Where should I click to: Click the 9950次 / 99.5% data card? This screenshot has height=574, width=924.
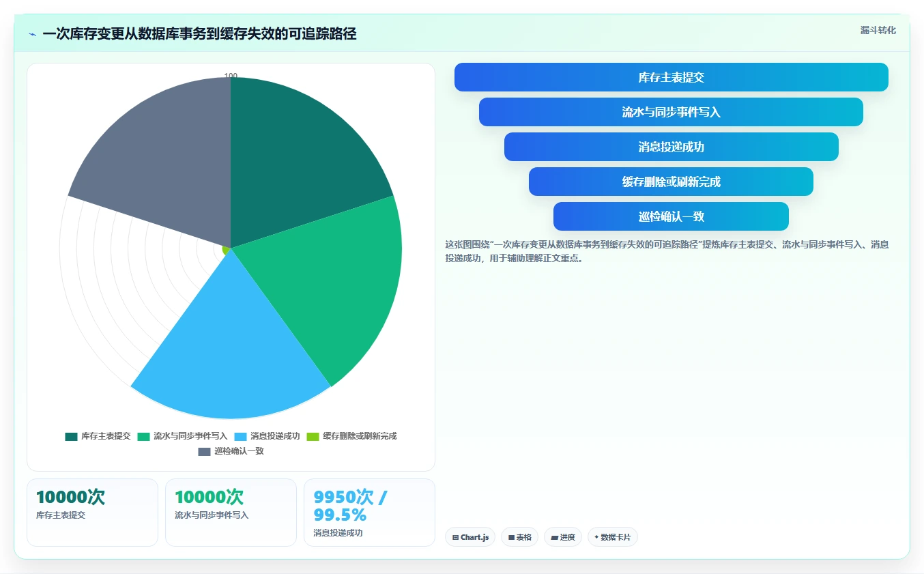[369, 513]
